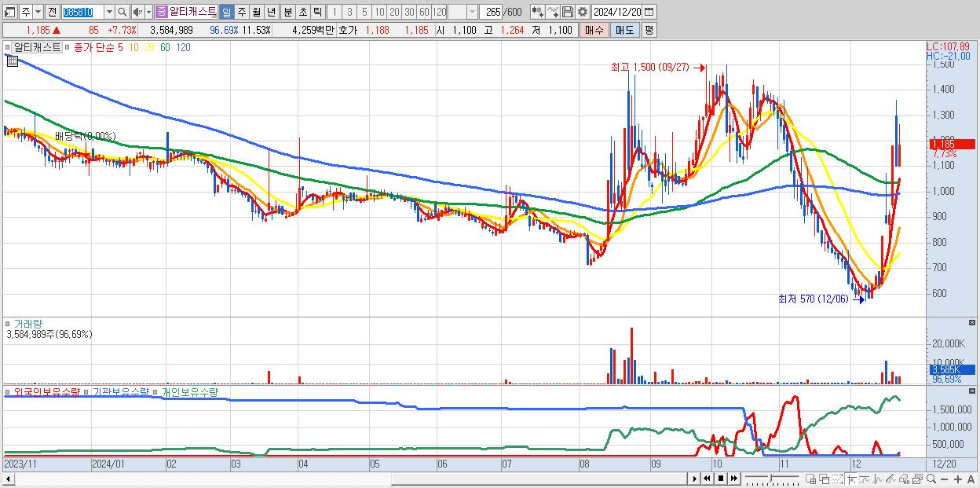Play chart replay forward
The width and height of the screenshot is (980, 488).
pos(695,479)
